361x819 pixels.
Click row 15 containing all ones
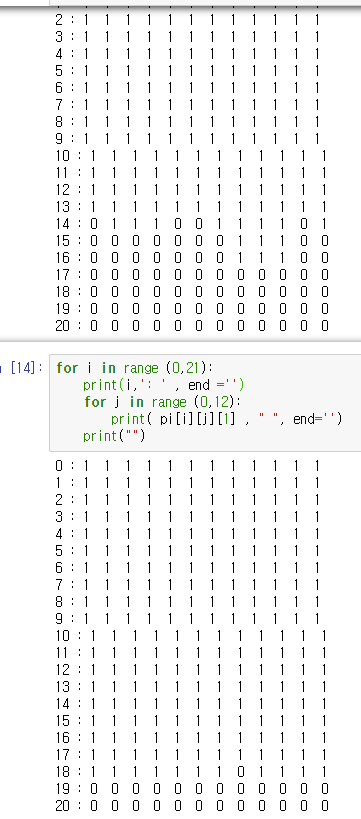pos(191,721)
